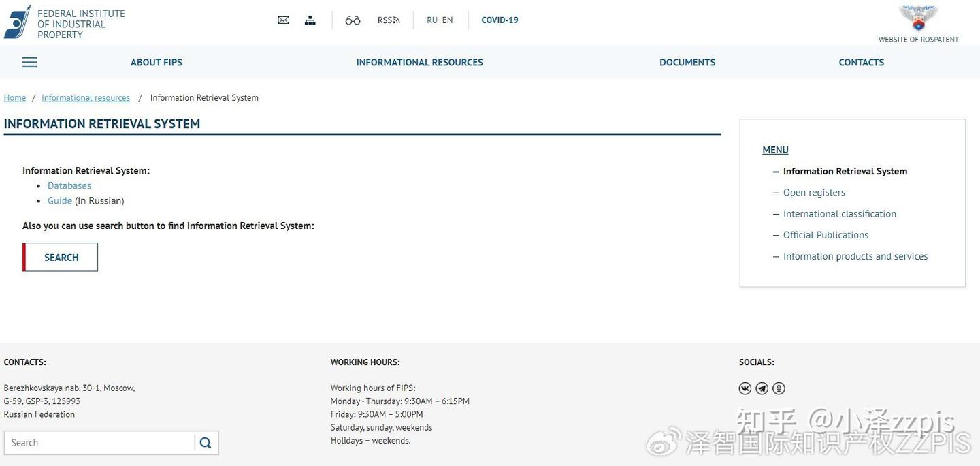This screenshot has height=466, width=980.
Task: Select Open registers in side menu
Action: [x=814, y=193]
